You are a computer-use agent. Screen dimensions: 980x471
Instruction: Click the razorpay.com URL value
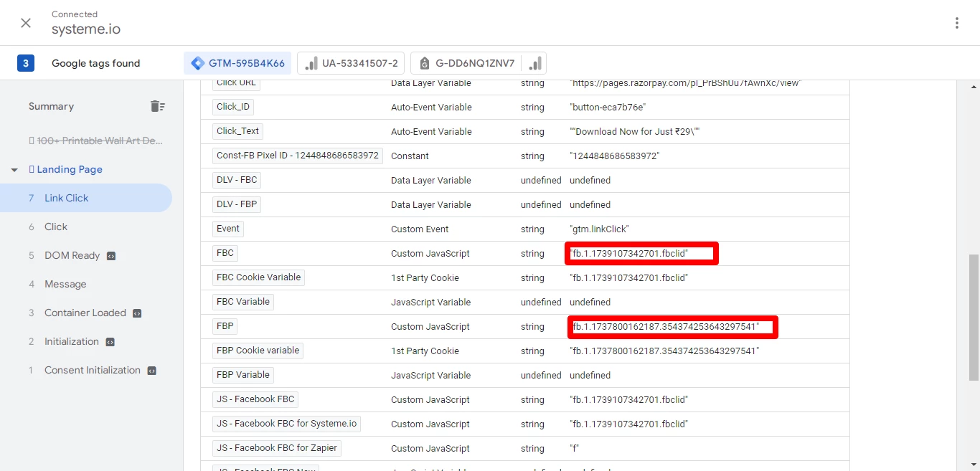(x=685, y=83)
